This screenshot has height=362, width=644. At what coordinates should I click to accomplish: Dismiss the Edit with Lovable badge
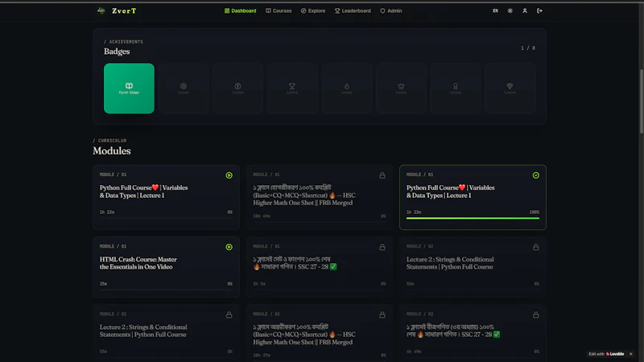pyautogui.click(x=631, y=354)
